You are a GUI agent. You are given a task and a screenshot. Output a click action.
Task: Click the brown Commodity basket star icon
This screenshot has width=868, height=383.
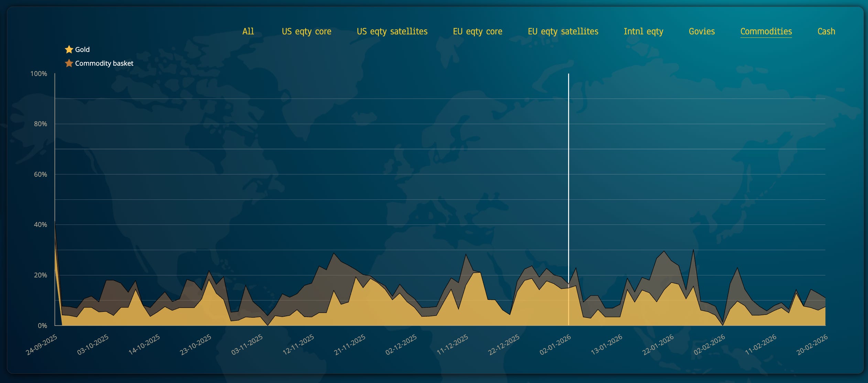69,63
